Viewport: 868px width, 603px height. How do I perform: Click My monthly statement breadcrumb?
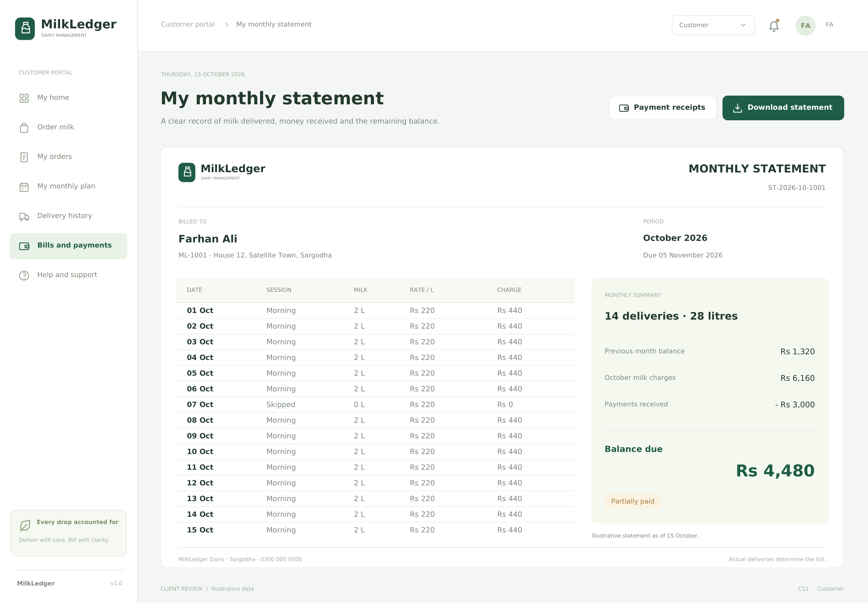coord(274,24)
